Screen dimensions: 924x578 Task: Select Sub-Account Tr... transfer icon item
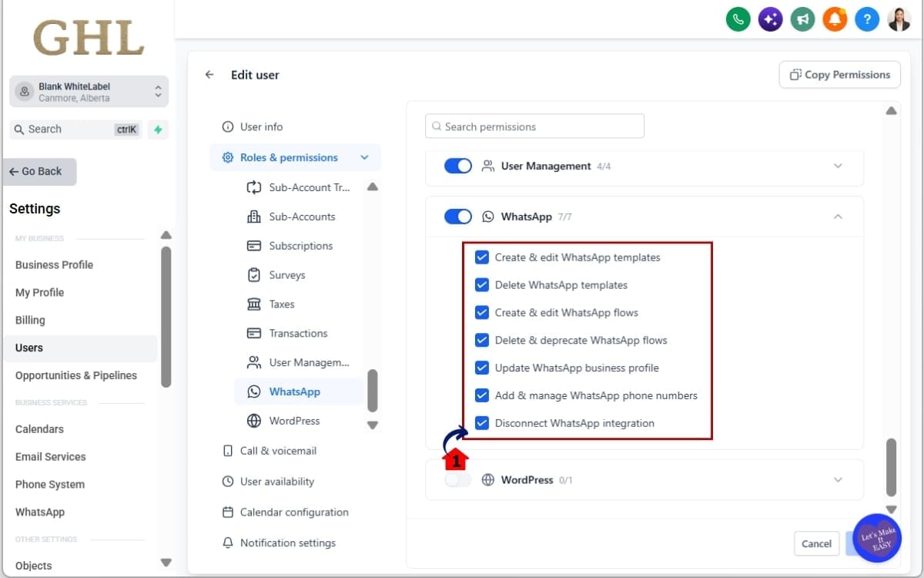click(299, 187)
